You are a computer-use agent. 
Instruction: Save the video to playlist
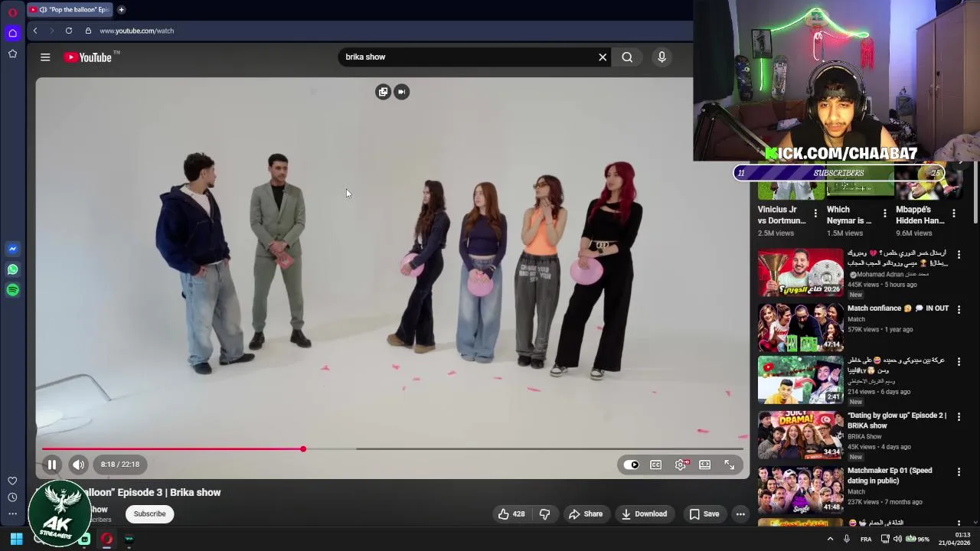pos(704,514)
